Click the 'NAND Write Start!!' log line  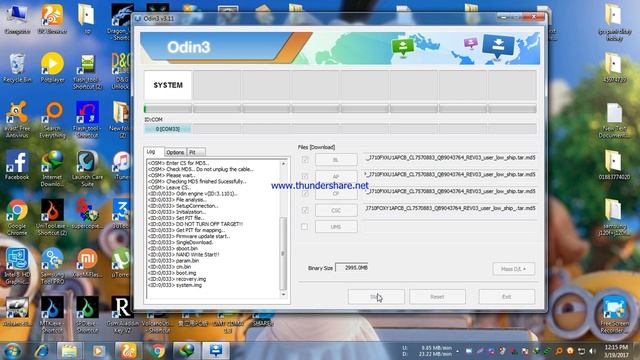coord(183,254)
